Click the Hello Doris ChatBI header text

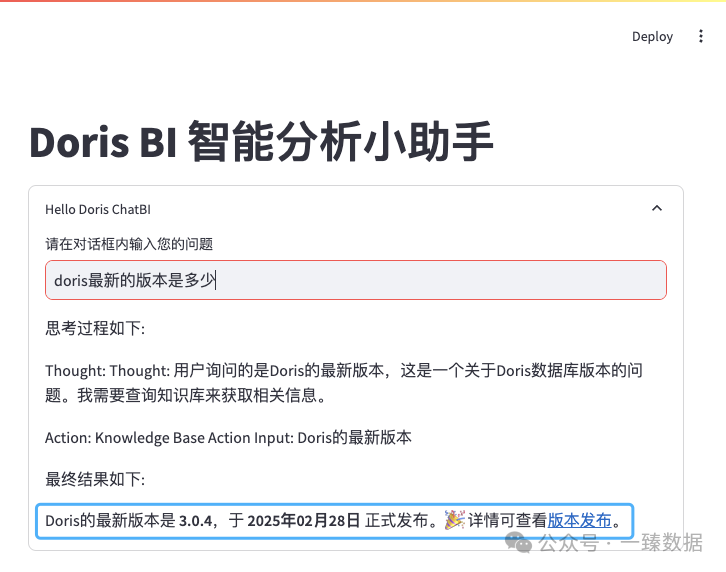[x=98, y=209]
